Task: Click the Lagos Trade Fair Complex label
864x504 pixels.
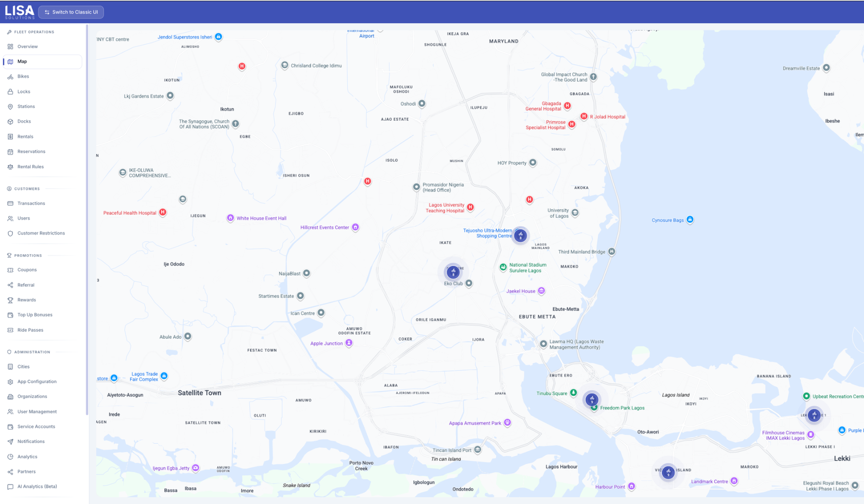Action: click(144, 376)
